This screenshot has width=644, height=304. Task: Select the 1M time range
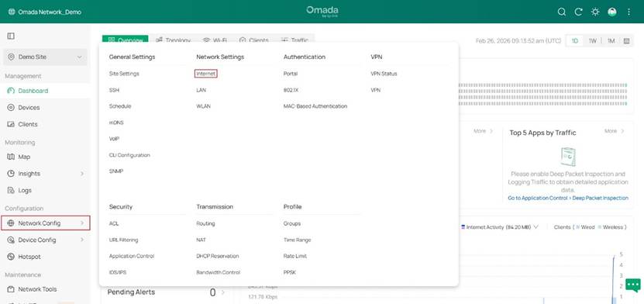point(611,41)
